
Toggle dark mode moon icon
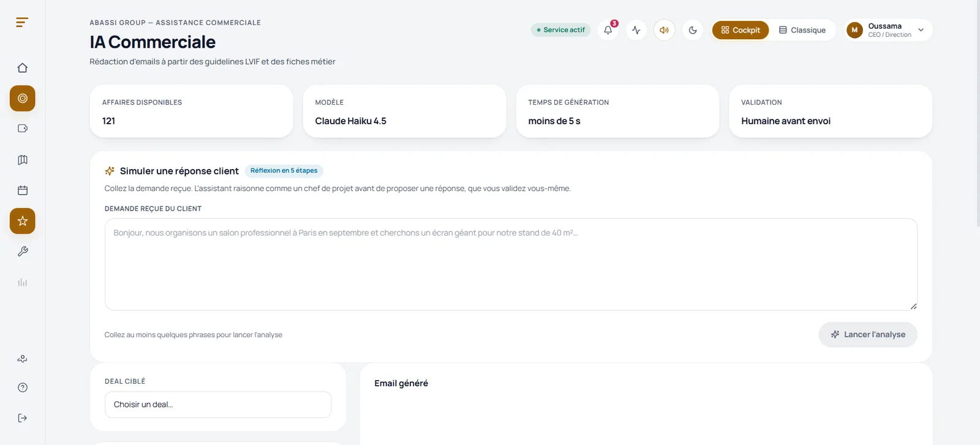(693, 30)
